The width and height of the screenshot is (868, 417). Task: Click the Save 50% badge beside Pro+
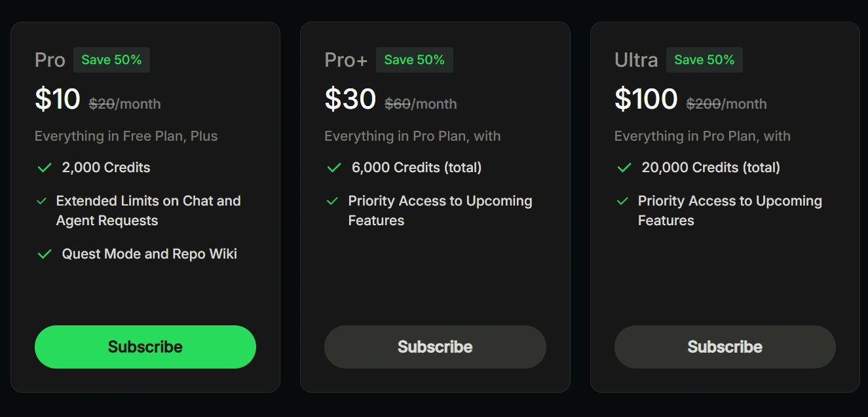pyautogui.click(x=414, y=60)
